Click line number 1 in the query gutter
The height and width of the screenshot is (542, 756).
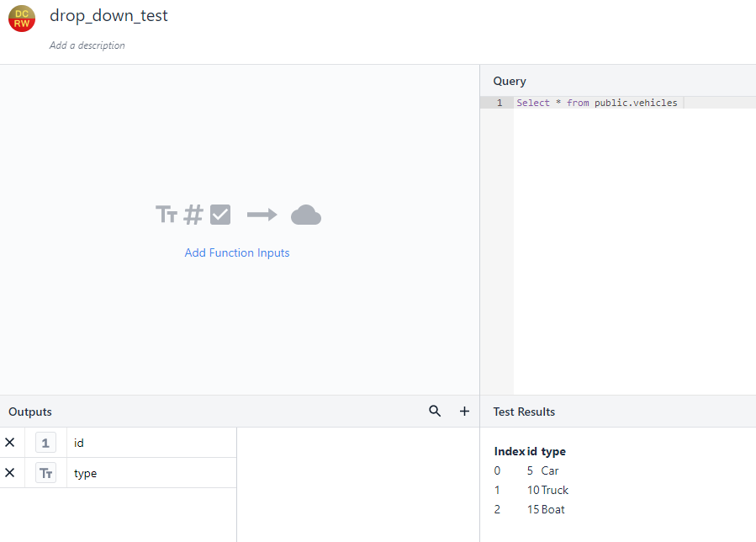point(500,103)
